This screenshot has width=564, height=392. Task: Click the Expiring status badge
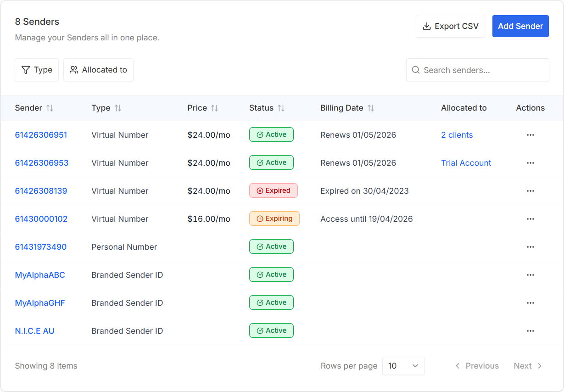tap(274, 218)
